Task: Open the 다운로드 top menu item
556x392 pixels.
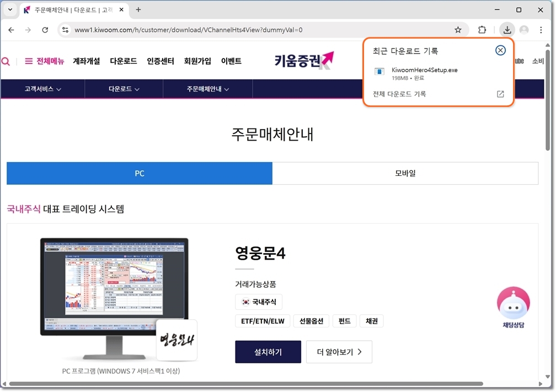Action: (124, 61)
